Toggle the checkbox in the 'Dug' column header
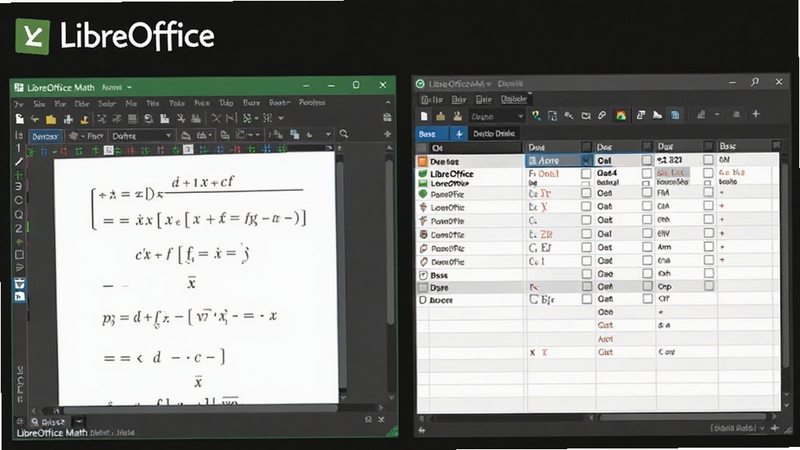 coord(708,146)
